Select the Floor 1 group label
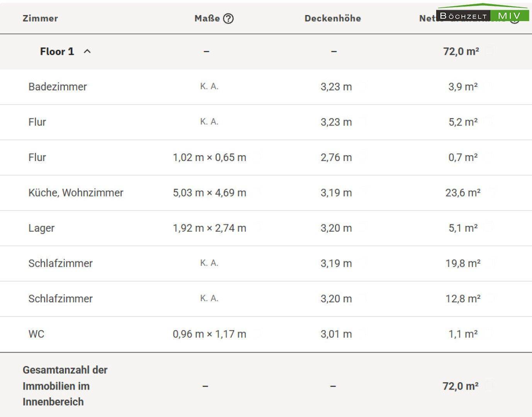 [x=57, y=51]
